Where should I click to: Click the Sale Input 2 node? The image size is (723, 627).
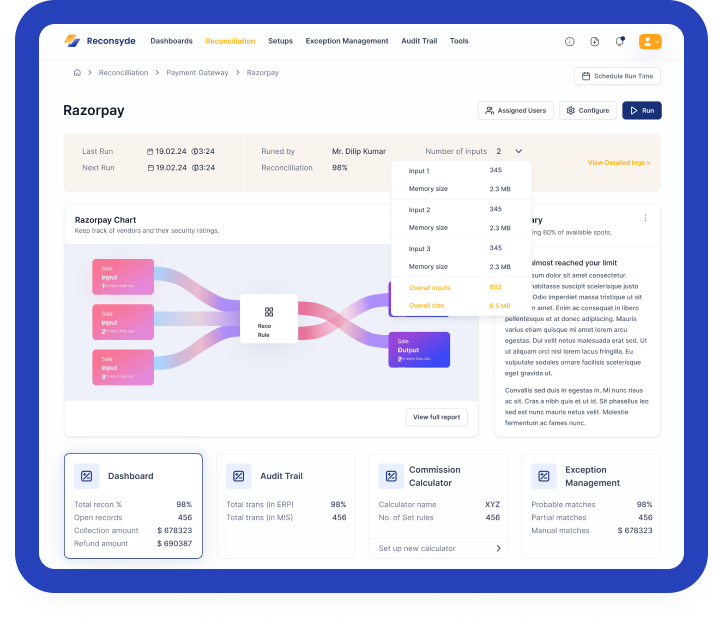click(x=123, y=322)
